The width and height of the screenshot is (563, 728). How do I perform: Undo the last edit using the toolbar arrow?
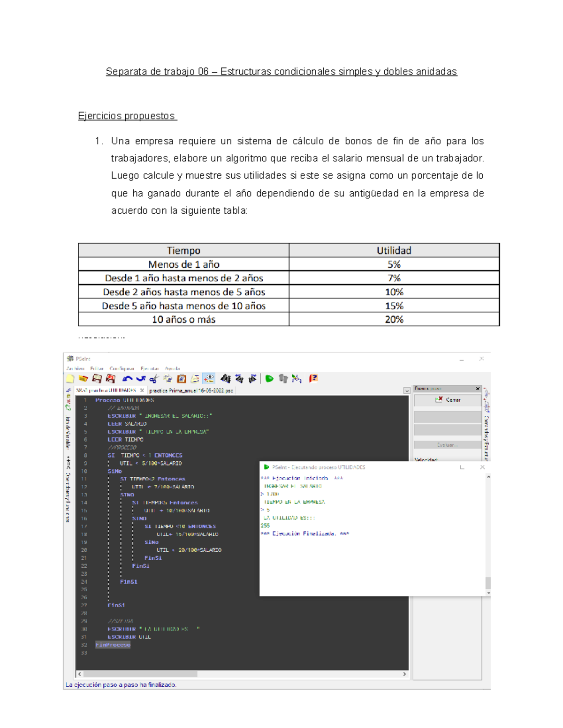pyautogui.click(x=127, y=379)
